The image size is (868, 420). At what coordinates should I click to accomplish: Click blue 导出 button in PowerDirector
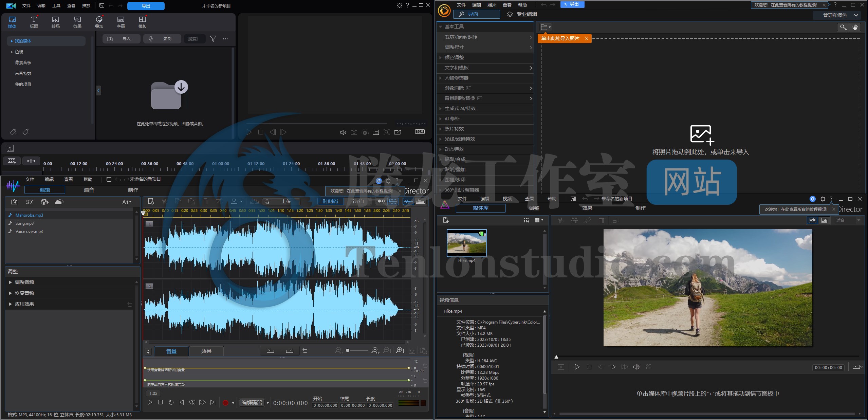(x=146, y=6)
